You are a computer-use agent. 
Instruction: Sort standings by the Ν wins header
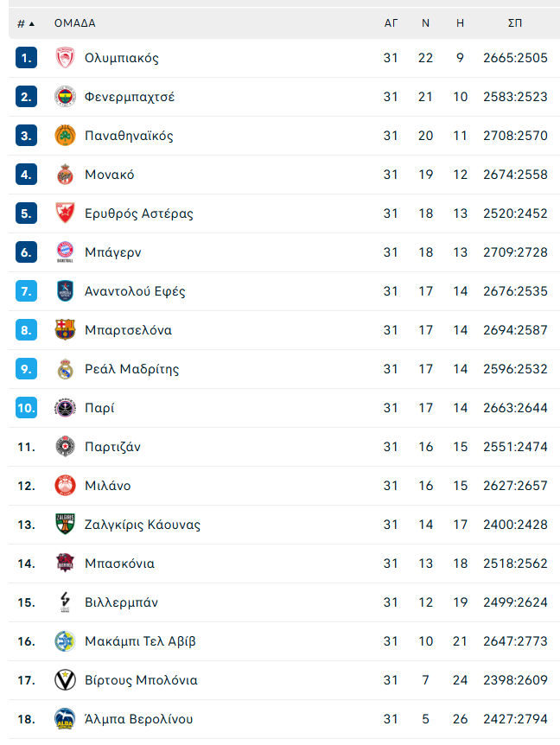coord(425,23)
